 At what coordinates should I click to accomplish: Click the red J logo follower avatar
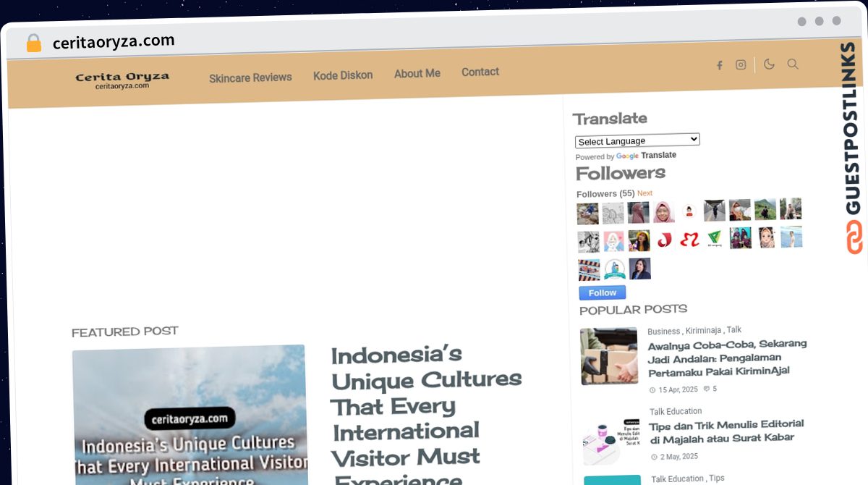(664, 240)
